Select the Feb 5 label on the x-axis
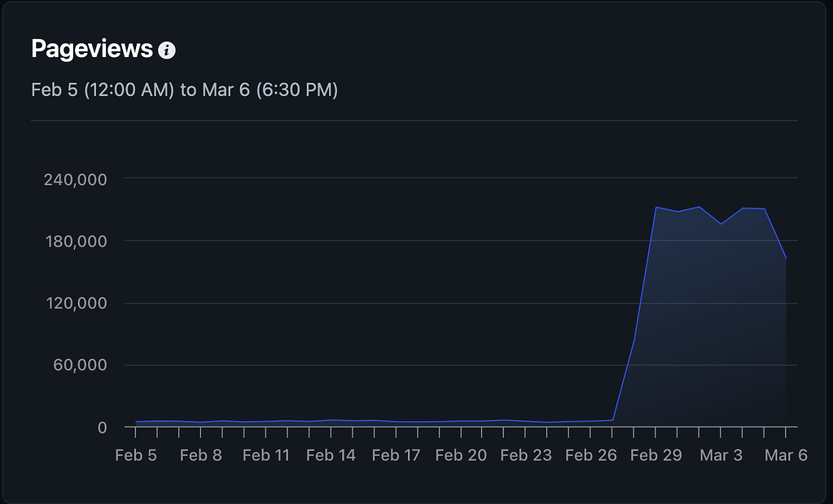Screen dimensions: 833x504 (136, 455)
